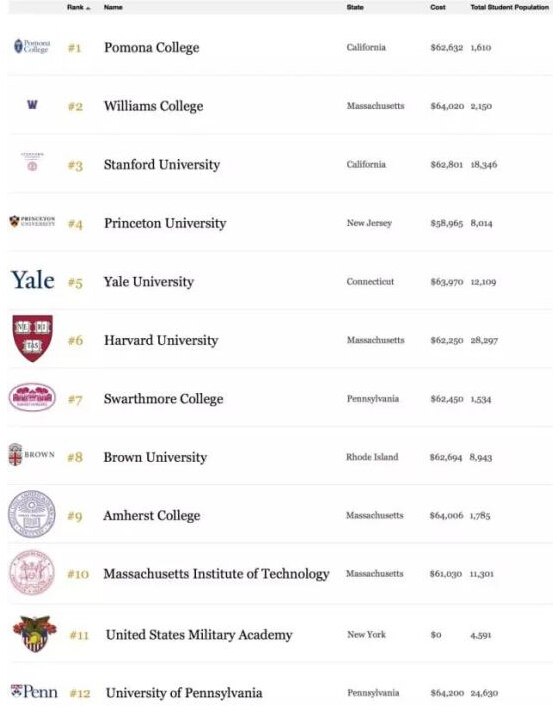Sort by Total Student Population header
Viewport: 553px width, 706px height.
point(509,7)
